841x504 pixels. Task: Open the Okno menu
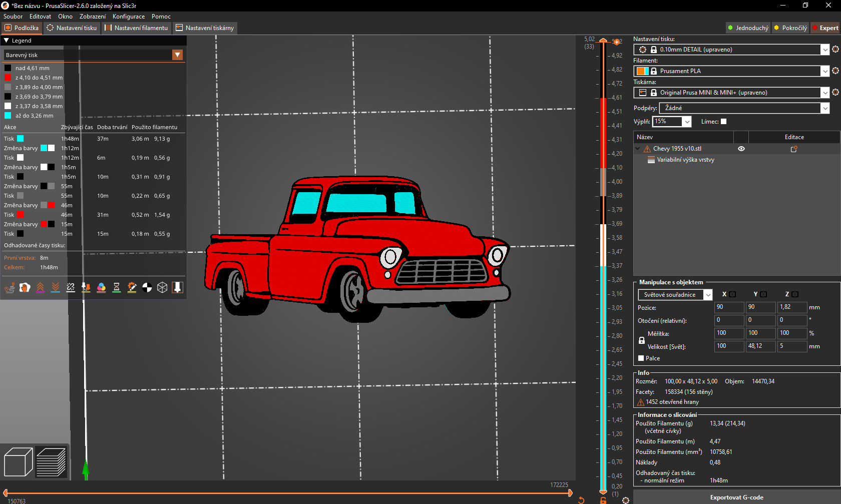coord(65,17)
